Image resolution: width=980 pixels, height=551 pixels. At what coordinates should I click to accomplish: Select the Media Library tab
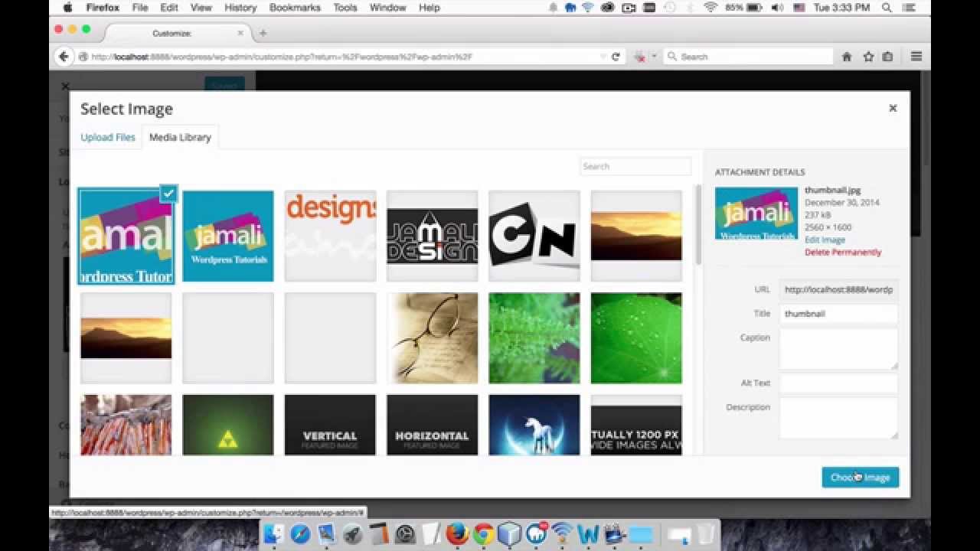pos(180,137)
